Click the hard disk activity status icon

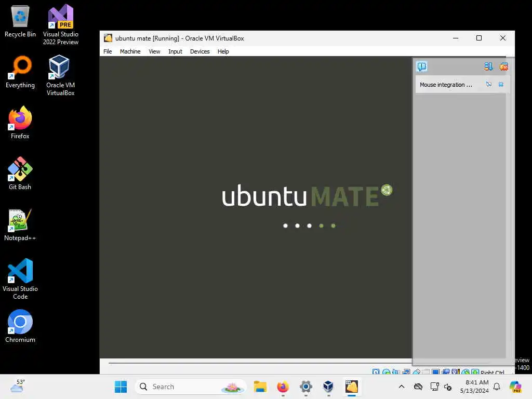[376, 372]
